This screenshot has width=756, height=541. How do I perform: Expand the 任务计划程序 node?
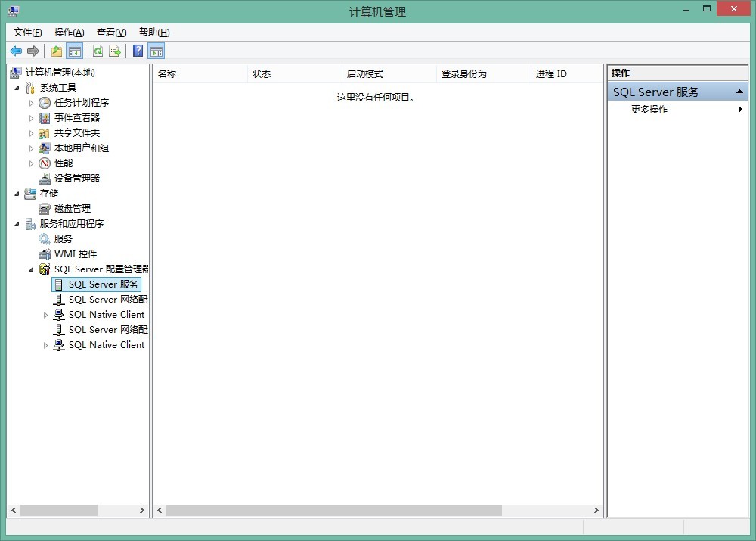click(x=31, y=103)
